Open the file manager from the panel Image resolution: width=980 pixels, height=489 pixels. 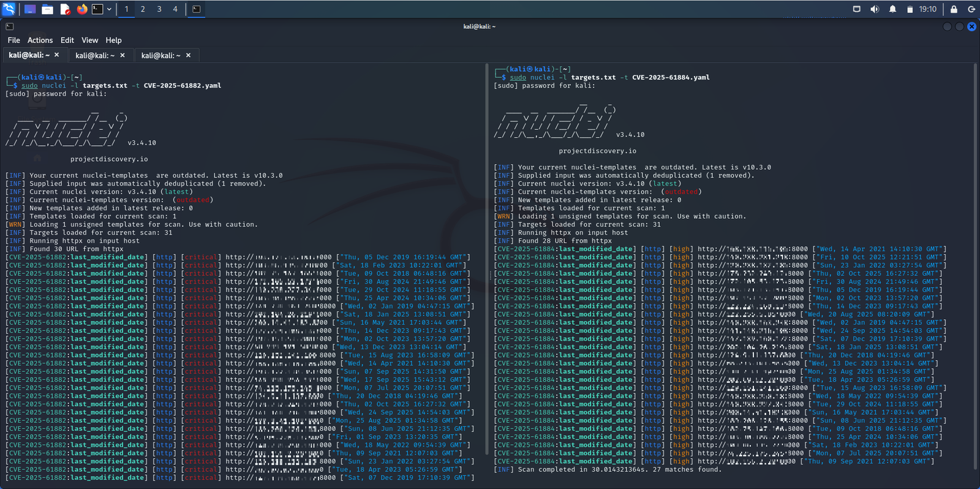tap(47, 9)
